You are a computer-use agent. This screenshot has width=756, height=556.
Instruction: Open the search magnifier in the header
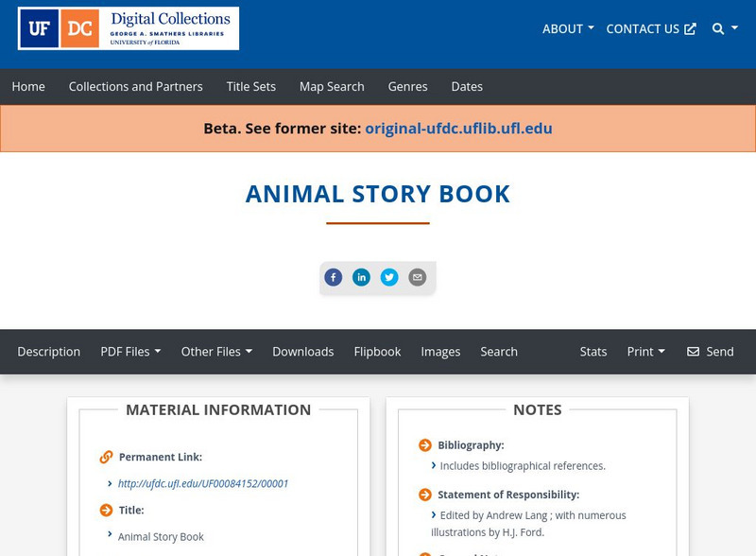716,28
